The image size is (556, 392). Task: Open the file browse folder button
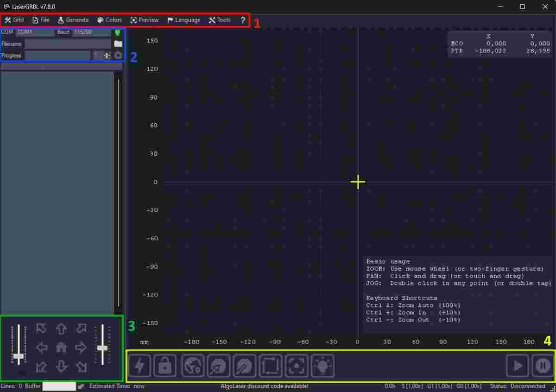coord(119,44)
